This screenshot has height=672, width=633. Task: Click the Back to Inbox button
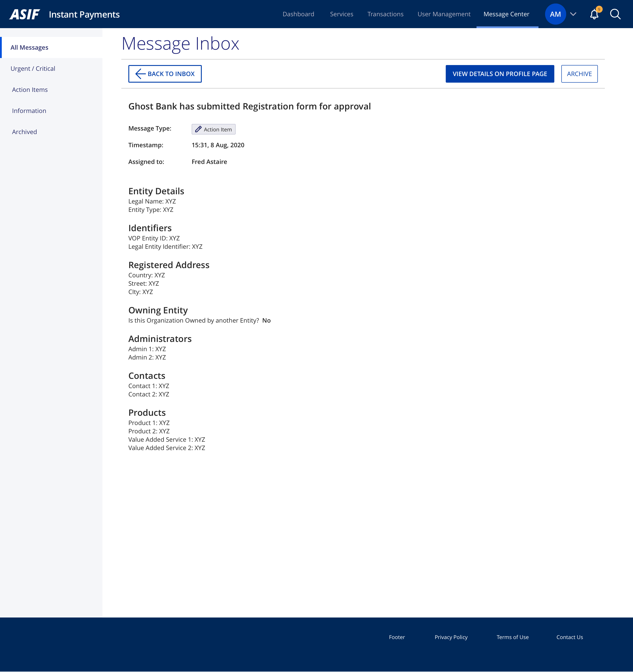[165, 74]
